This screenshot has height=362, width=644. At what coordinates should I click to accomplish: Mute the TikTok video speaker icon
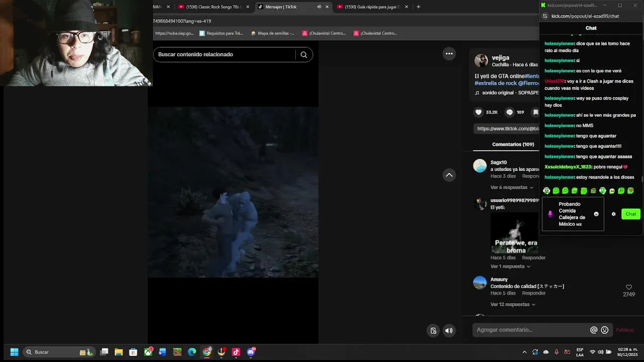click(x=449, y=330)
